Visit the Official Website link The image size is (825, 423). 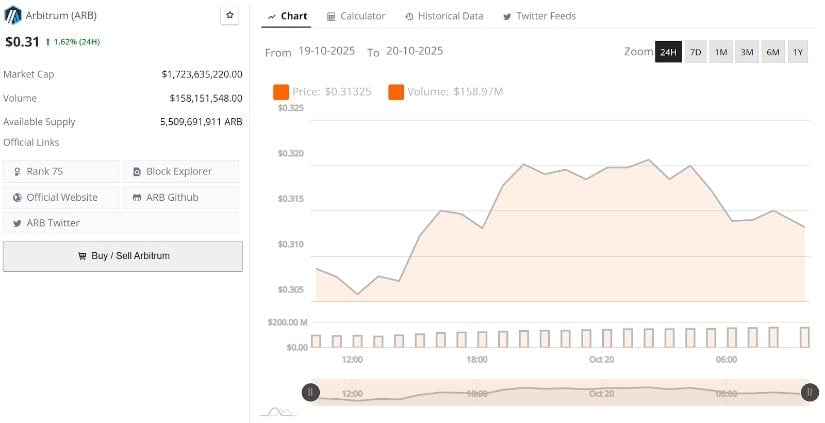pos(61,197)
